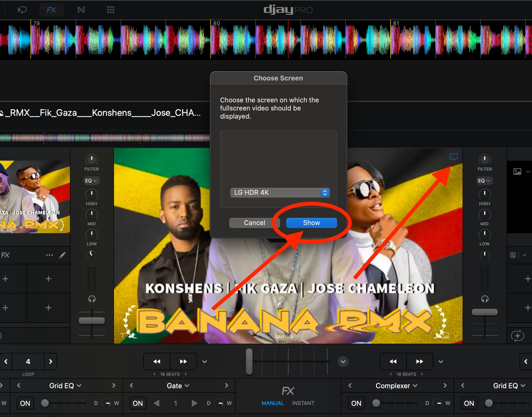
Task: Decrease Gate parameter with left triangle
Action: click(x=157, y=403)
